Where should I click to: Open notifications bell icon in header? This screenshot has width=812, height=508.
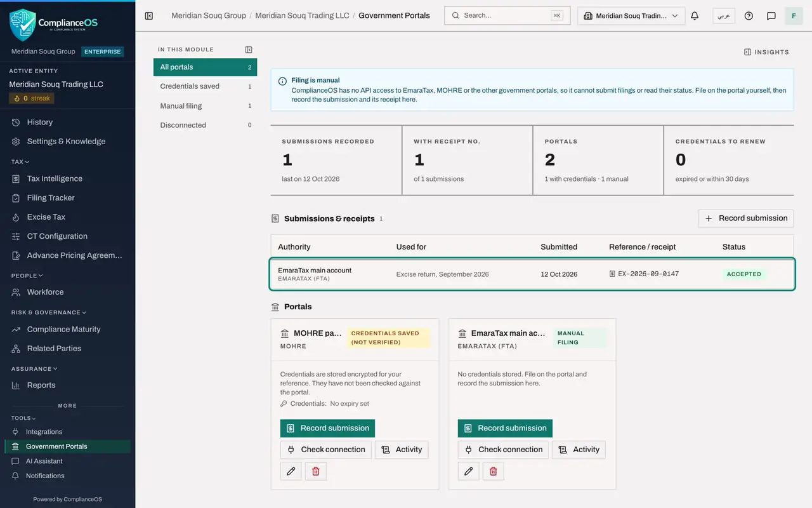coord(695,16)
